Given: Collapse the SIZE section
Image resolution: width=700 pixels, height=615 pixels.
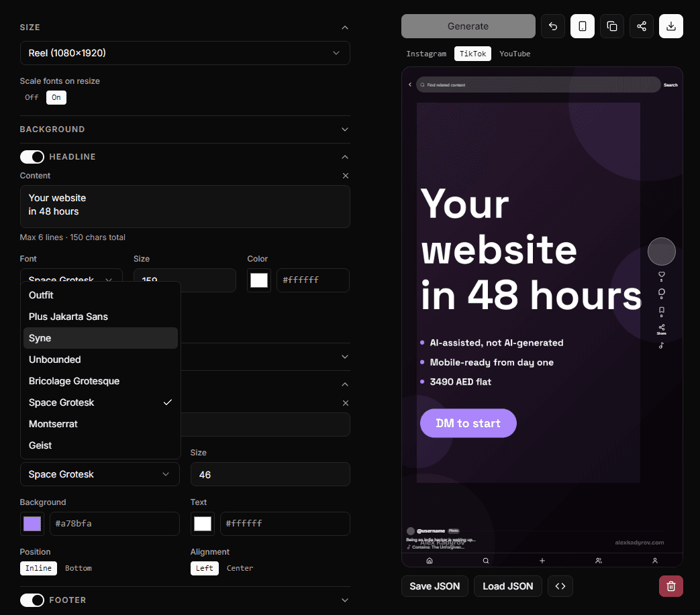Looking at the screenshot, I should [345, 27].
